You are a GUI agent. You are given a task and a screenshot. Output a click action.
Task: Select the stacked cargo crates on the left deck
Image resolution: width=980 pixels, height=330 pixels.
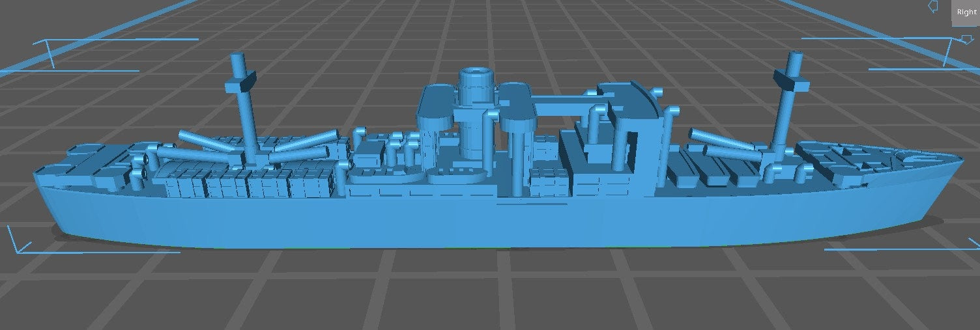[248, 182]
